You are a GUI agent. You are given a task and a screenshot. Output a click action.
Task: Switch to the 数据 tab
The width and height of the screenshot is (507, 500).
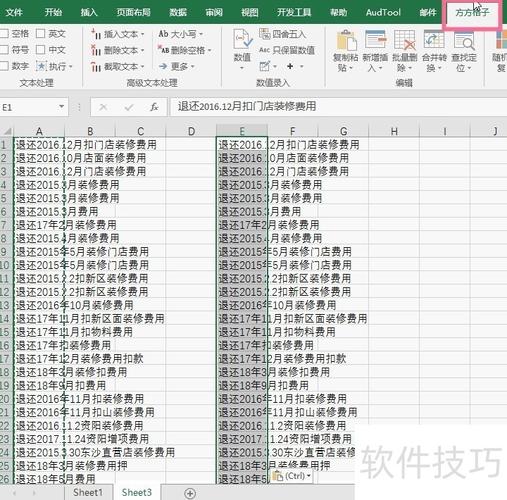tap(178, 12)
